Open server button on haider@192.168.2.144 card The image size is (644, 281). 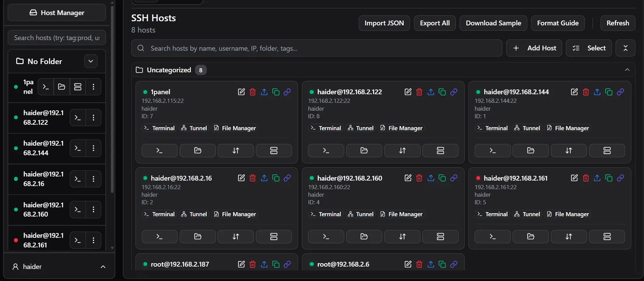[607, 150]
